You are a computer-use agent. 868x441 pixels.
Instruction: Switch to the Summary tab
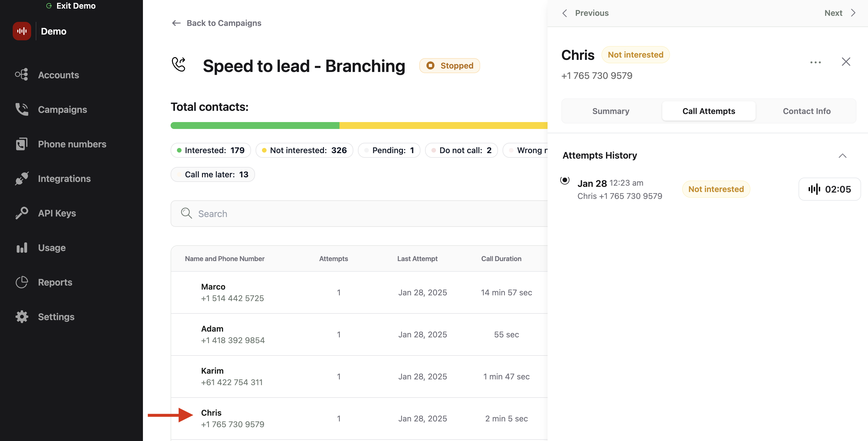pos(611,111)
